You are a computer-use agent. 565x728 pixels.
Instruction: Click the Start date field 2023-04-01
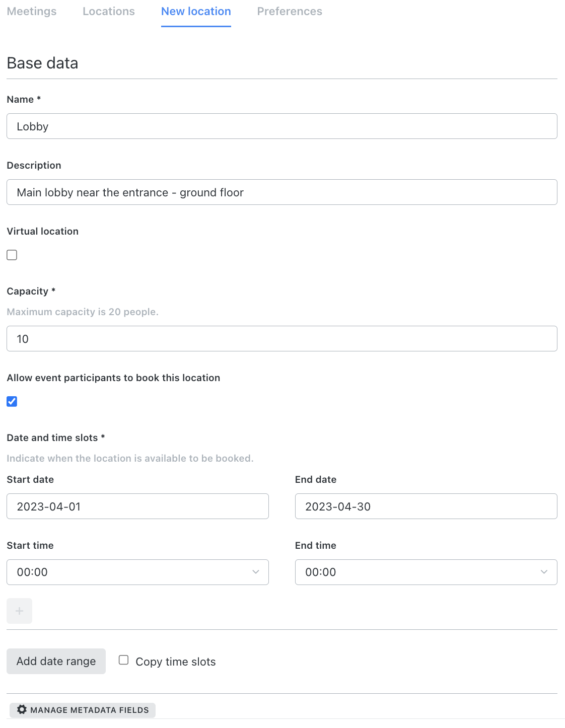click(137, 506)
